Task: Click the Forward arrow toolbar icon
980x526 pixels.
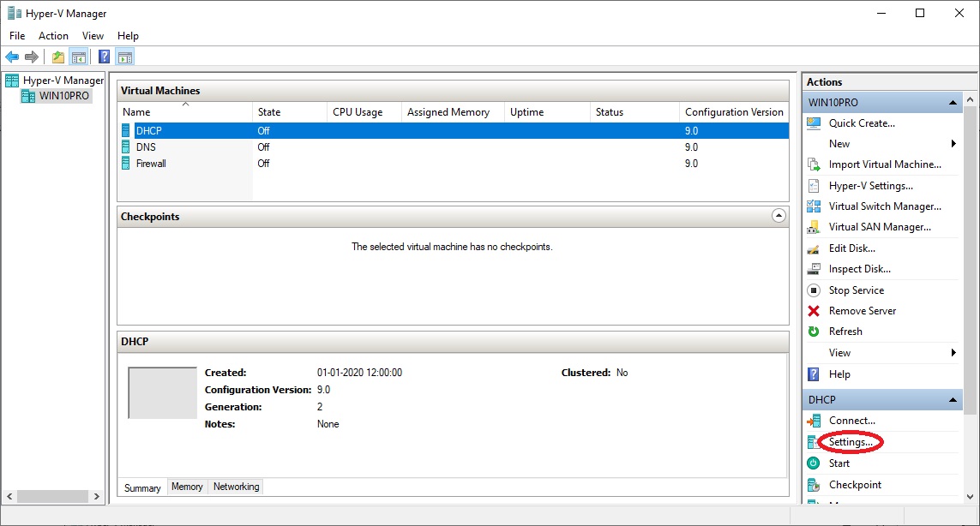Action: coord(31,57)
